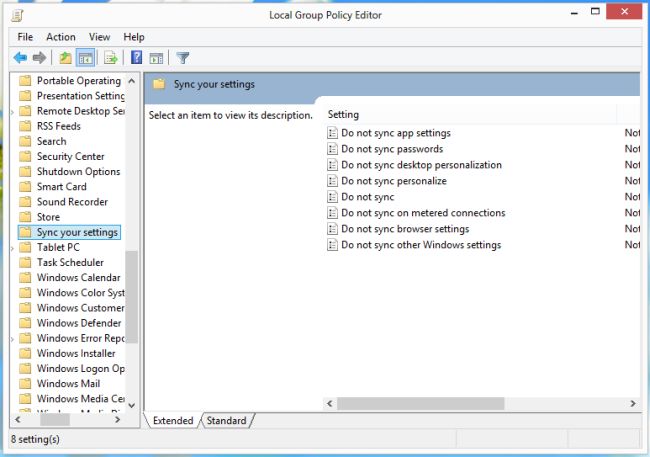Close the Local Group Policy Editor window

point(624,12)
